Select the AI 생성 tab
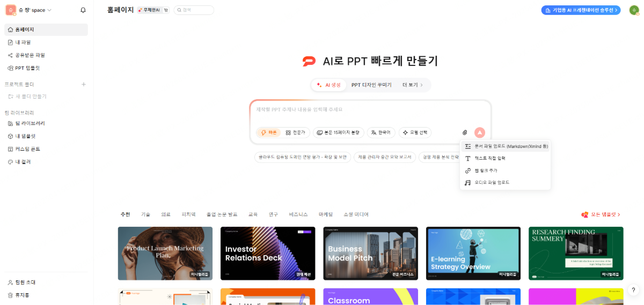 point(329,85)
